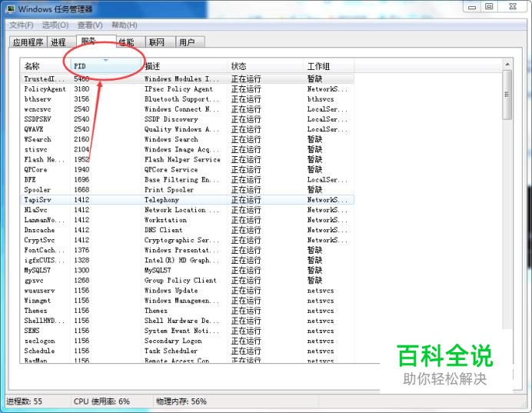Click the scrollbar up arrow in services list
Screen dimensions: 532x413
pyautogui.click(x=507, y=64)
